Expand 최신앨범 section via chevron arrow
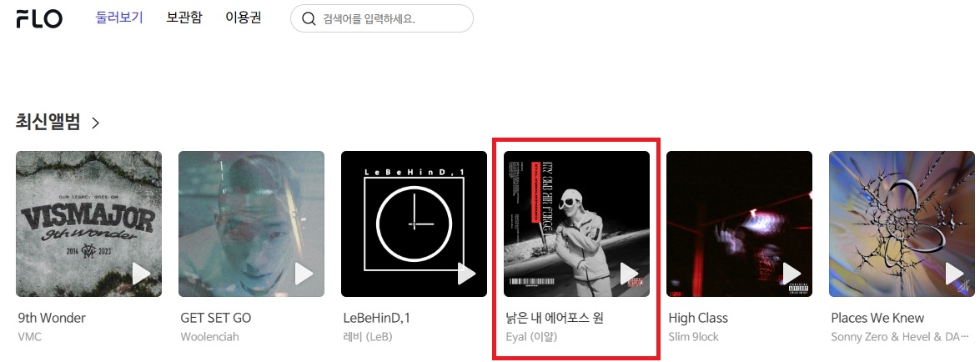980x362 pixels. pyautogui.click(x=96, y=123)
